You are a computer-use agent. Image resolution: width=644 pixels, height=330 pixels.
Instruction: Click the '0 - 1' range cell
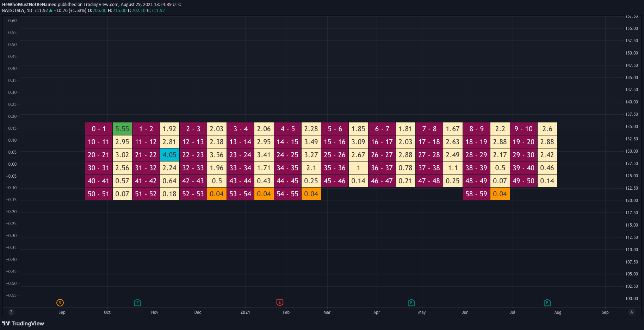(99, 129)
